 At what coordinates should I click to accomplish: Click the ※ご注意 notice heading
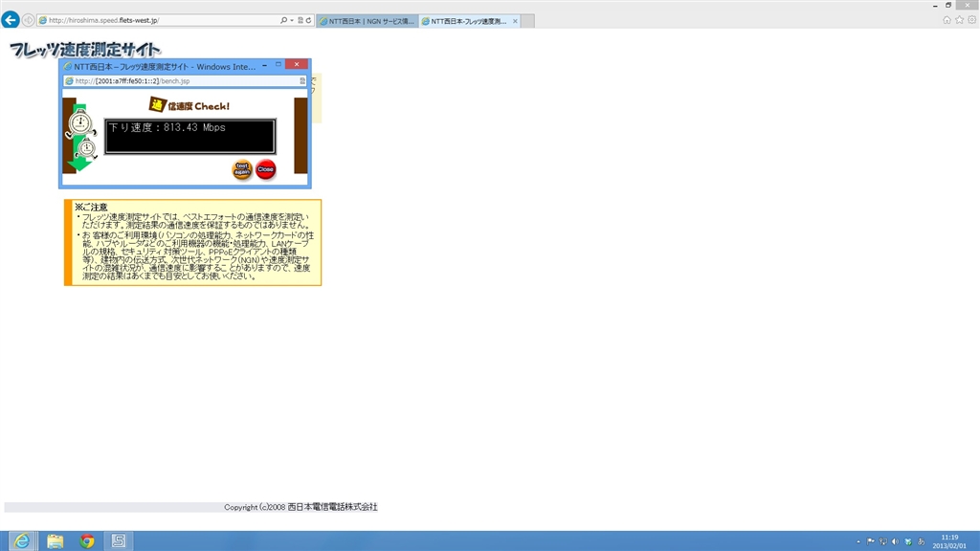click(x=91, y=207)
